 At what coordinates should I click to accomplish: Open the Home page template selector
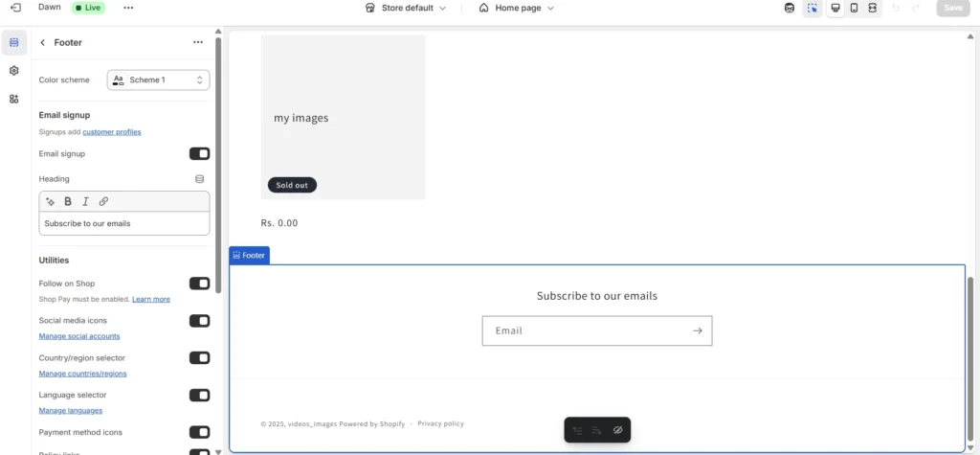pos(516,8)
